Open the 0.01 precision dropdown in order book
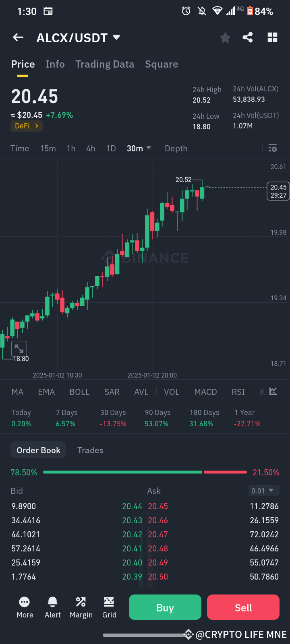 pyautogui.click(x=263, y=491)
